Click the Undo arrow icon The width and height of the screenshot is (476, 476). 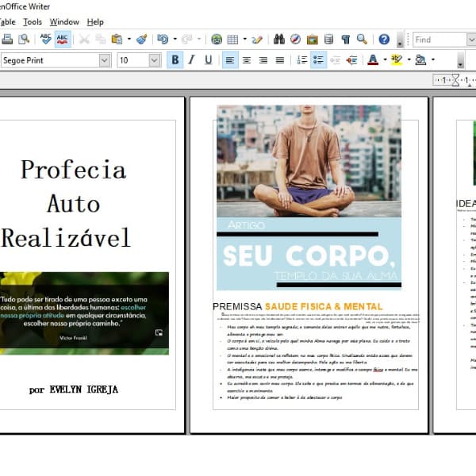point(163,39)
